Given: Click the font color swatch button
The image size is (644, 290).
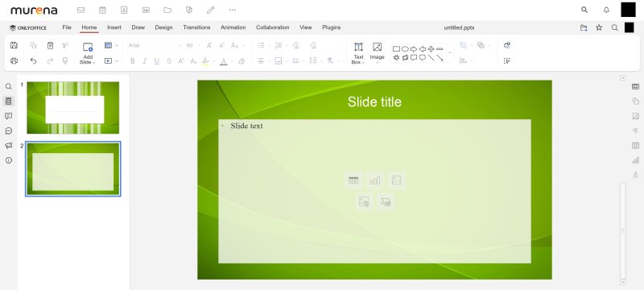Looking at the screenshot, I should point(224,60).
